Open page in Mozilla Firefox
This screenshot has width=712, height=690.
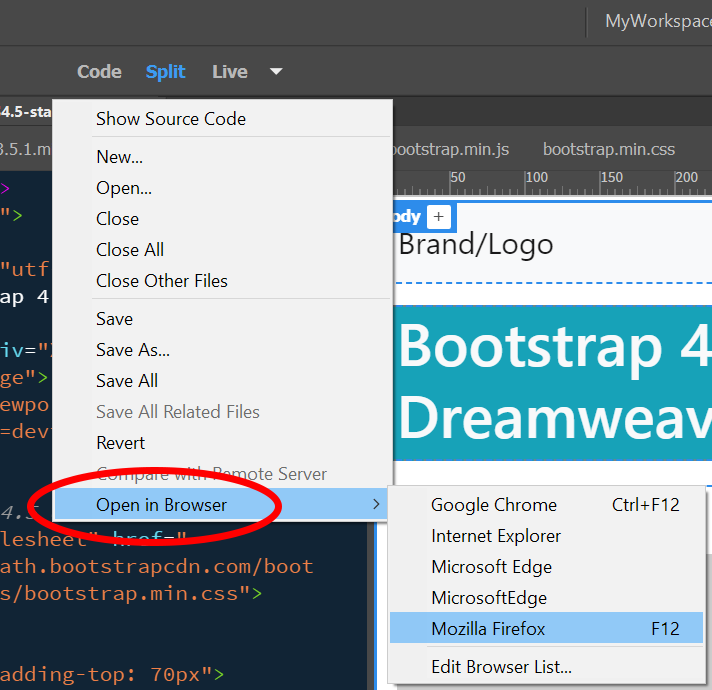pyautogui.click(x=546, y=628)
